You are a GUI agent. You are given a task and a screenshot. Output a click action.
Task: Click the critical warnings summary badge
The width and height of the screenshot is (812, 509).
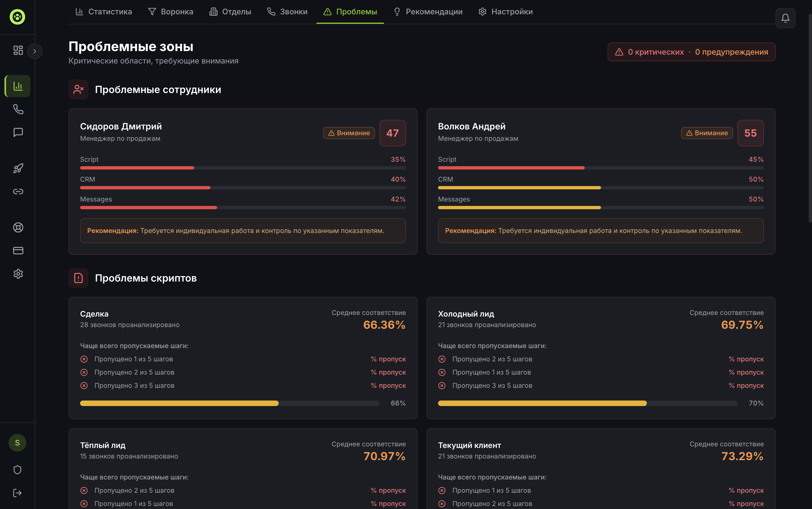click(x=691, y=52)
